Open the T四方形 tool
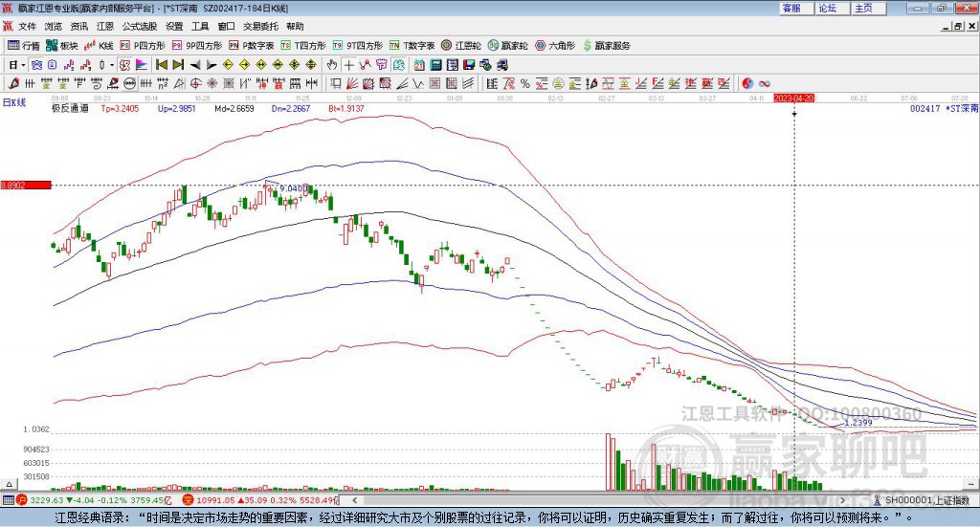Screen dimensions: 980x527 point(303,46)
